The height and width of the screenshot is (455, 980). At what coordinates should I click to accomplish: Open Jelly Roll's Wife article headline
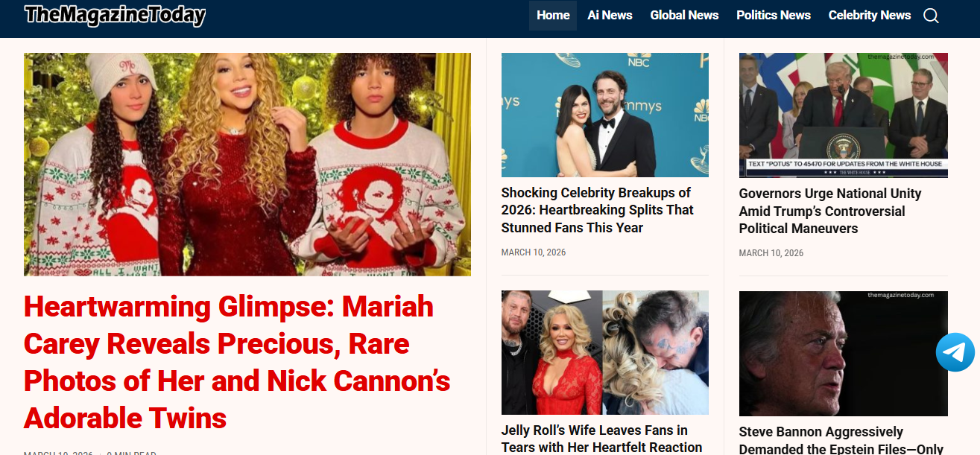tap(602, 439)
